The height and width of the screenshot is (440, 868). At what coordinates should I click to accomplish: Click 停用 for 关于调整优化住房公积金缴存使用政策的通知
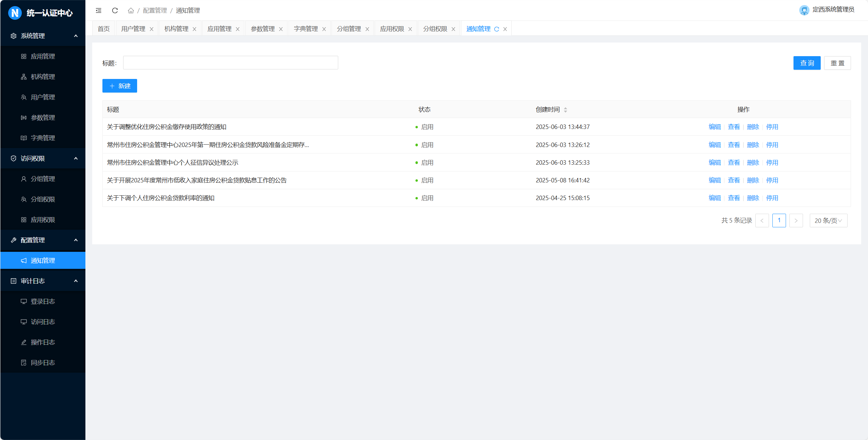click(x=772, y=127)
